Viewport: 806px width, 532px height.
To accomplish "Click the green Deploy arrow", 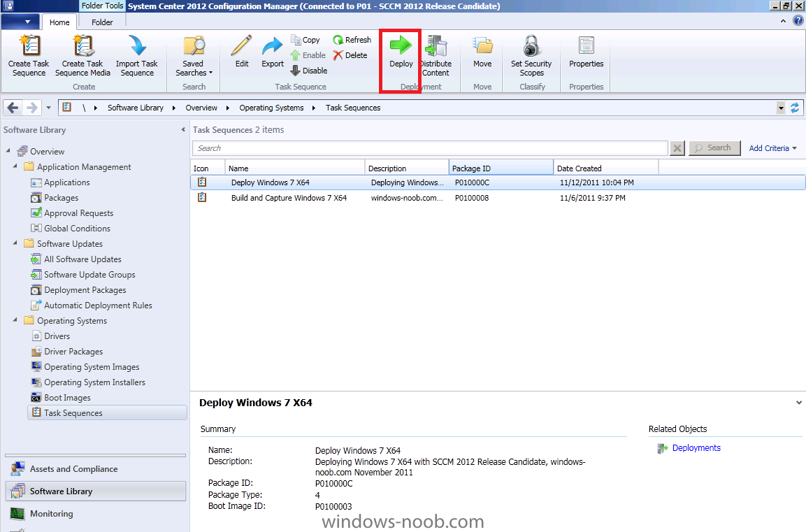I will point(401,45).
